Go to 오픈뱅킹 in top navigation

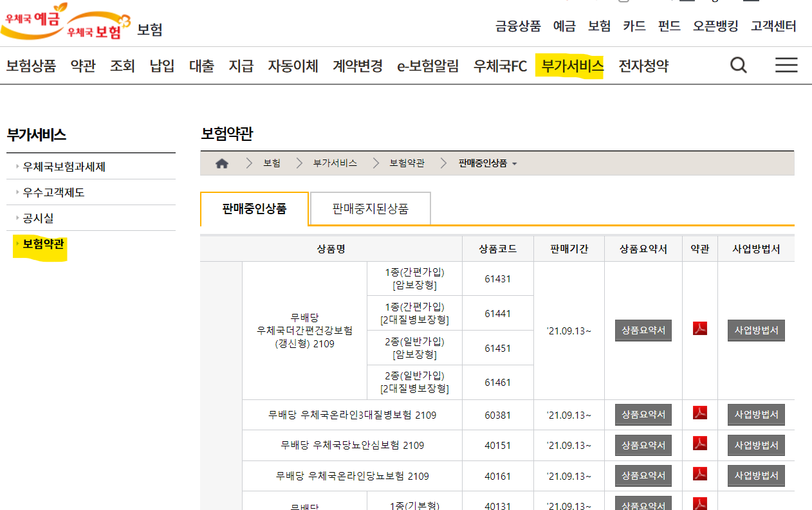(x=715, y=26)
